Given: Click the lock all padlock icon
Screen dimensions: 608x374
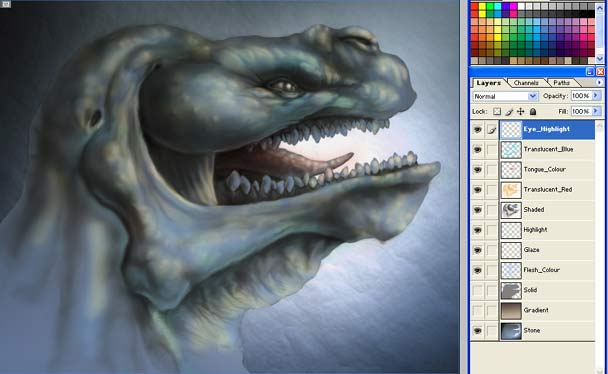Looking at the screenshot, I should pyautogui.click(x=533, y=112).
